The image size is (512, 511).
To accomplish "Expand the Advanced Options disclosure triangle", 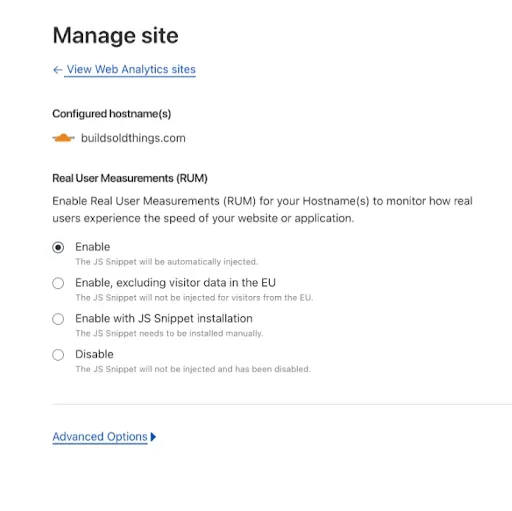I will point(153,437).
